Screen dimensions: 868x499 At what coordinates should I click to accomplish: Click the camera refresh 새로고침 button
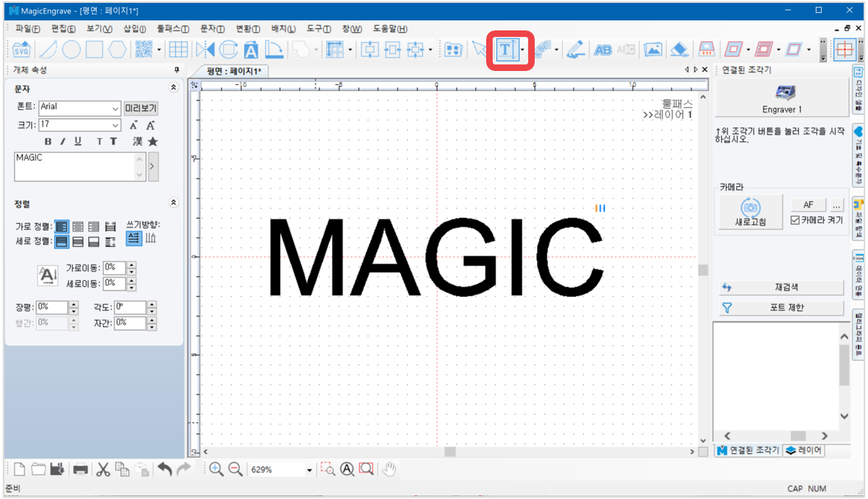click(x=751, y=212)
